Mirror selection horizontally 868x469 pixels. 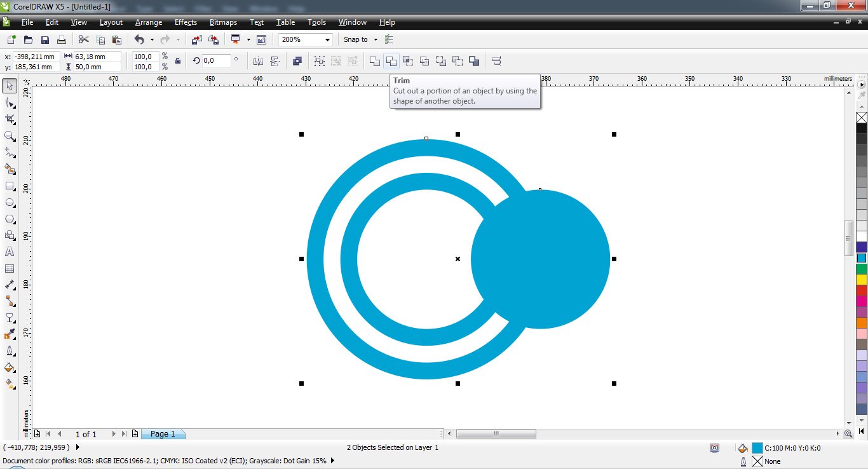coord(258,61)
